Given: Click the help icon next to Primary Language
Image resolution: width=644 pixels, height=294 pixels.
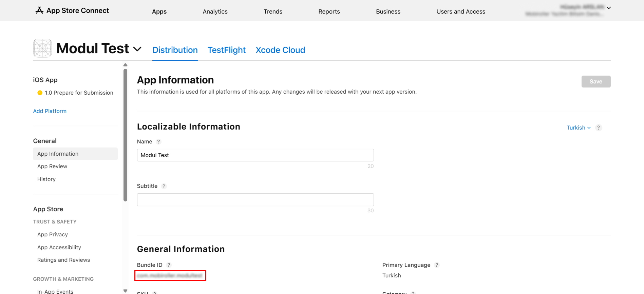Looking at the screenshot, I should (437, 265).
